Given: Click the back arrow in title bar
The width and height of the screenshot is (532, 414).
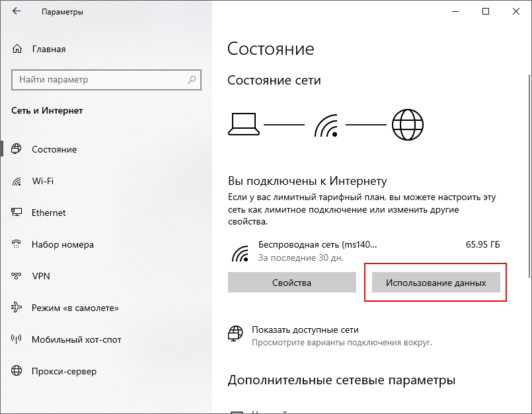Looking at the screenshot, I should [17, 11].
